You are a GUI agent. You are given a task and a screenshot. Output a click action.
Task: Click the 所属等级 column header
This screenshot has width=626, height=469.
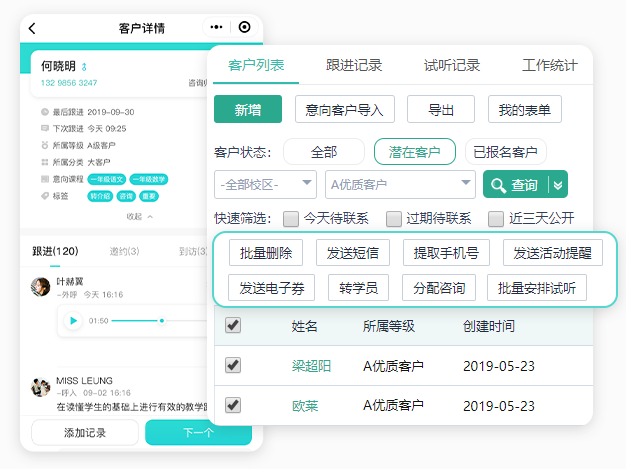tap(389, 326)
